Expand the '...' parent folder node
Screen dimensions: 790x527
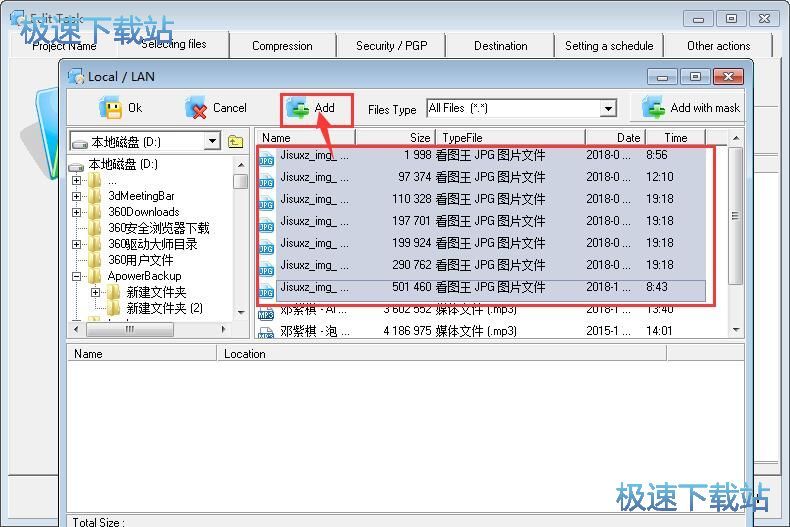(77, 180)
